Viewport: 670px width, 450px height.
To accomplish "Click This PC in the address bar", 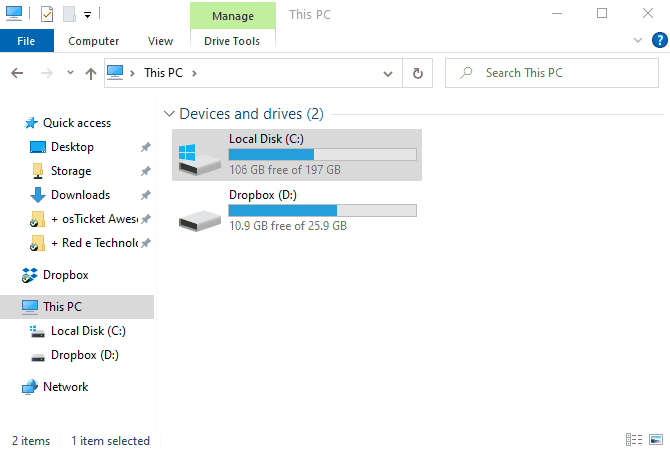I will (163, 73).
